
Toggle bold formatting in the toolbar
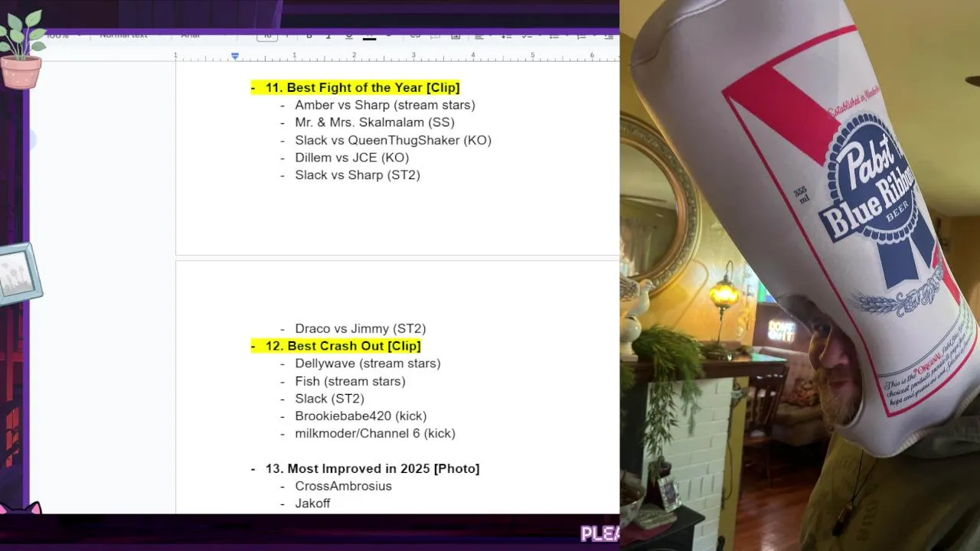coord(309,35)
